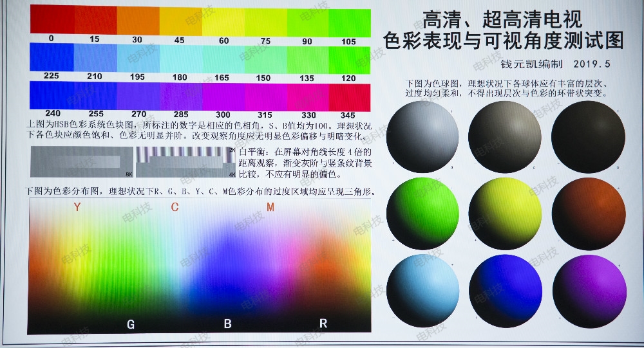This screenshot has height=348, width=644.
Task: Click the white letter B label
Action: point(227,324)
